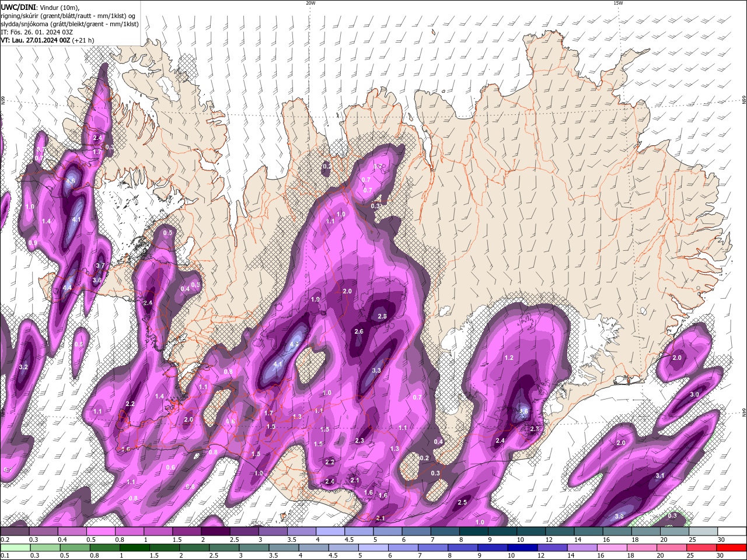Click the 2.8 precipitation value on the map

[x=382, y=316]
